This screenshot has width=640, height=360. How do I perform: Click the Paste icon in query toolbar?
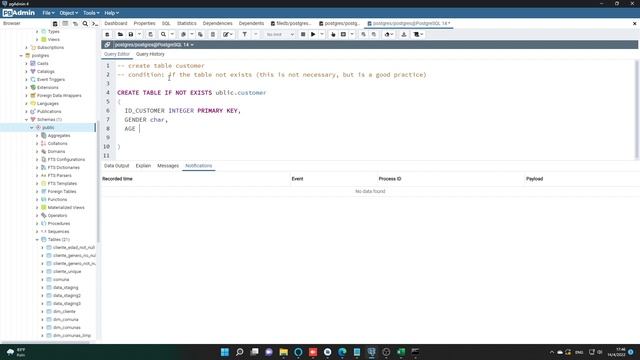200,35
